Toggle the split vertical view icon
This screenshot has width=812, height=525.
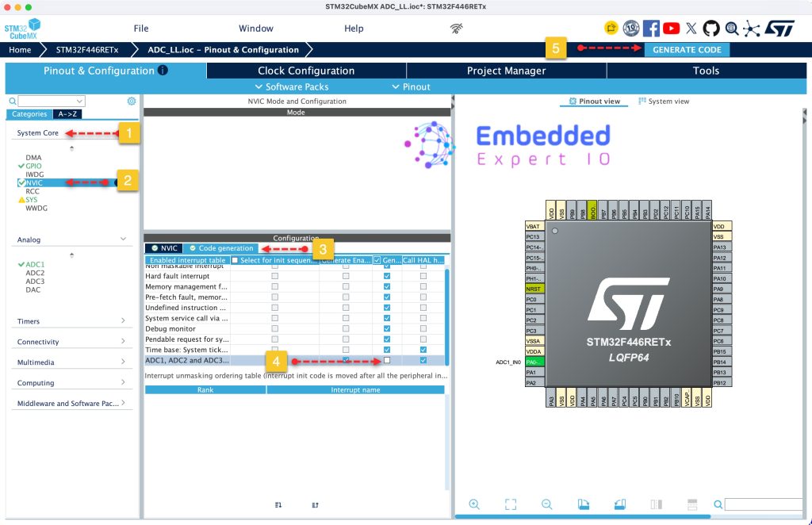point(656,504)
